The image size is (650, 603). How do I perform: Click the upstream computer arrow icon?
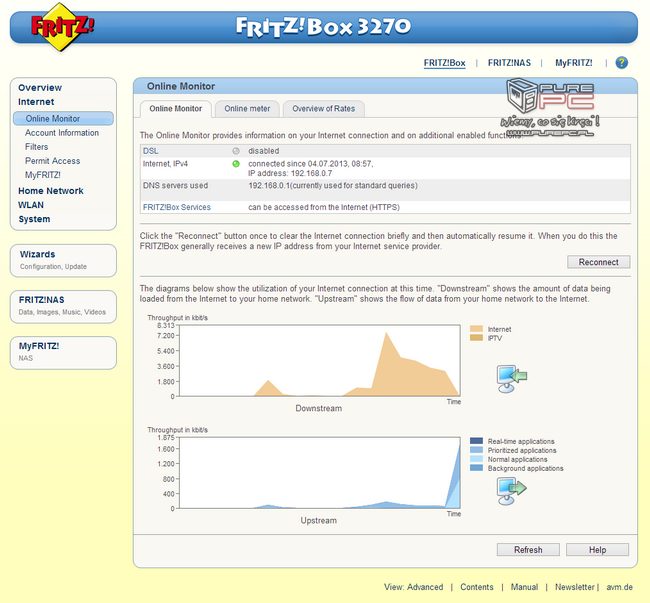pyautogui.click(x=512, y=491)
